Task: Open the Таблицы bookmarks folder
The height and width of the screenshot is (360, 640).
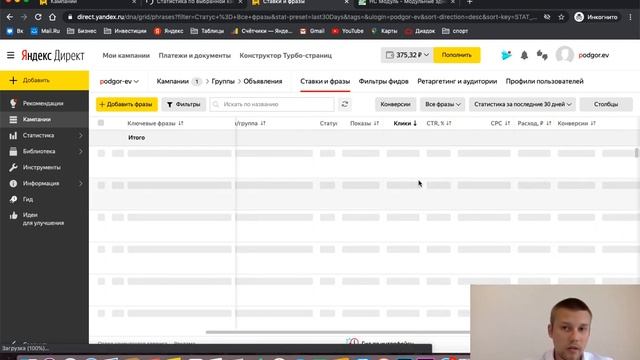Action: (207, 31)
